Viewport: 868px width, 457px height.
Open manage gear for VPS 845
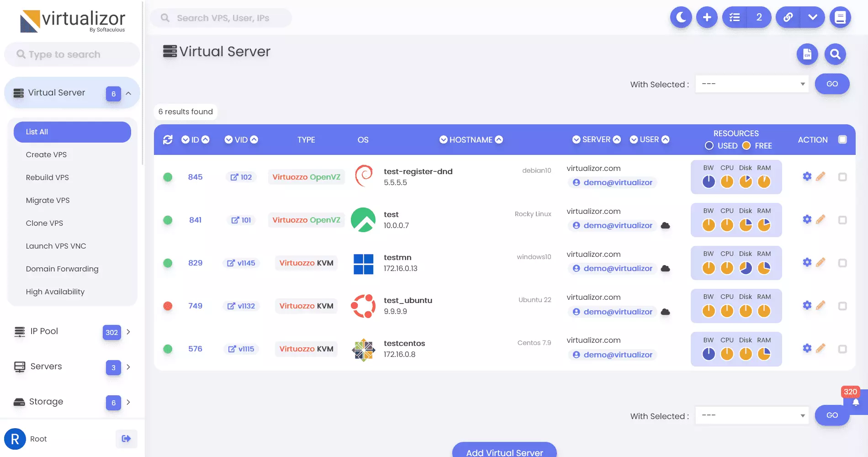807,176
